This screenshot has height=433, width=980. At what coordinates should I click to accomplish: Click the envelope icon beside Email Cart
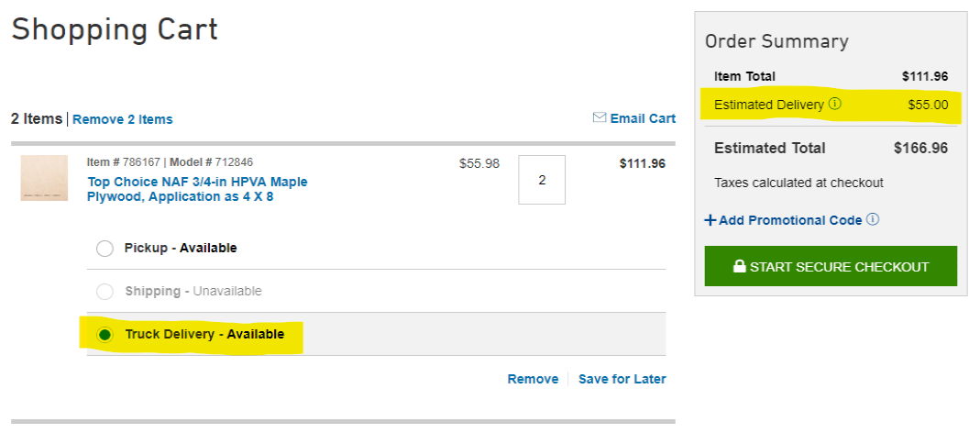pos(600,117)
